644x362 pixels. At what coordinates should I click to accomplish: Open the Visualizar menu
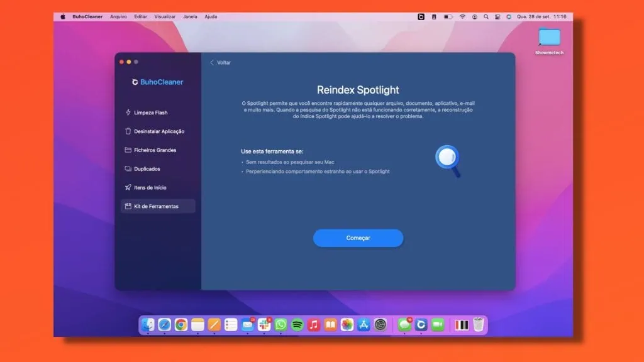point(165,17)
